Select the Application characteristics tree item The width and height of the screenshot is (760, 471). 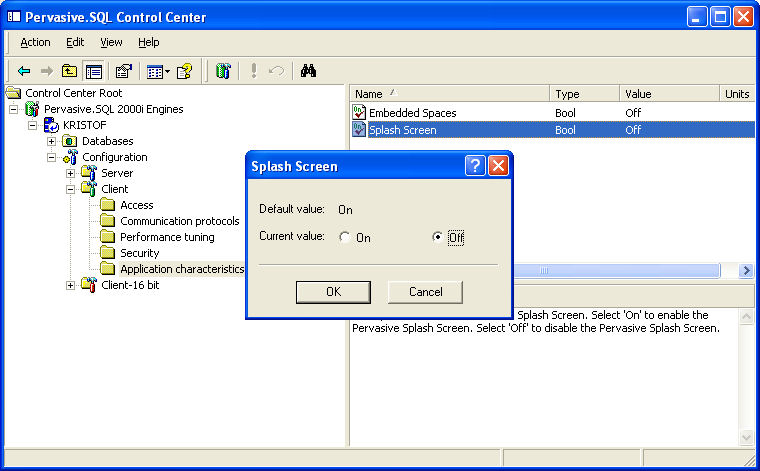coord(182,269)
